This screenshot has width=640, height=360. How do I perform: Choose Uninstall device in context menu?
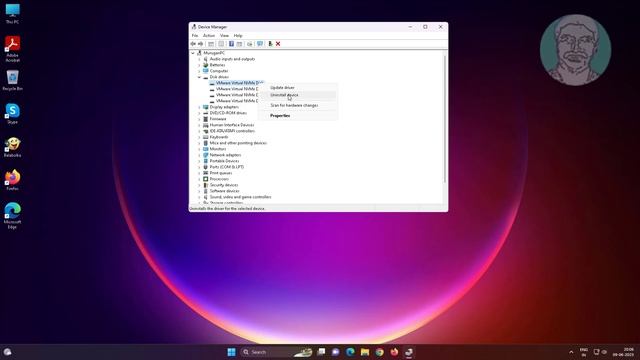click(x=298, y=95)
